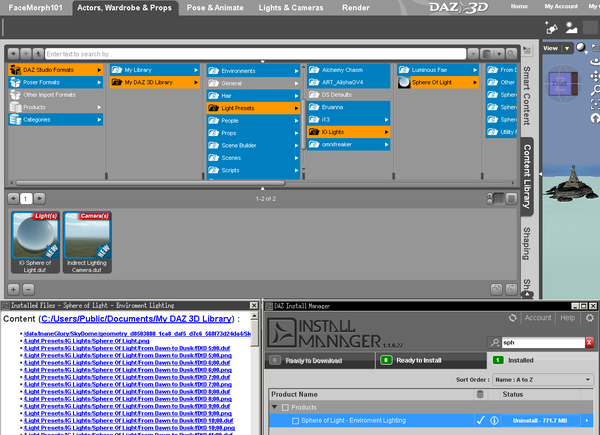Click the panel options menu icon near Smart Content

[x=527, y=50]
